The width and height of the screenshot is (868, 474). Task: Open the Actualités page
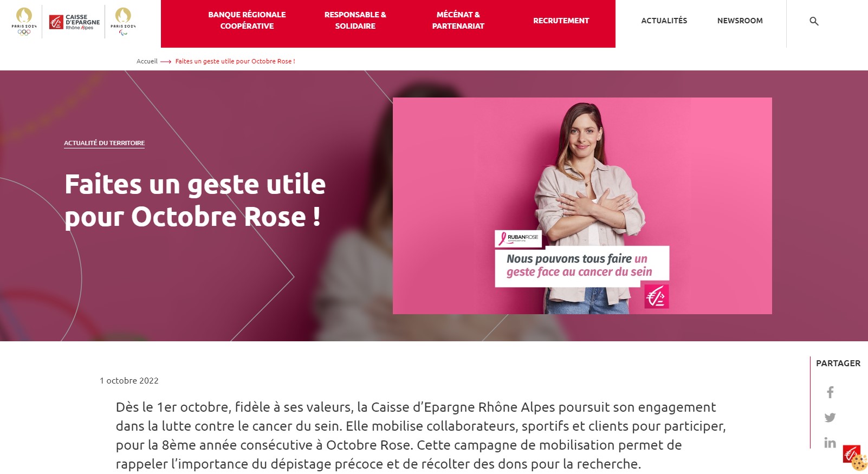[x=664, y=21]
